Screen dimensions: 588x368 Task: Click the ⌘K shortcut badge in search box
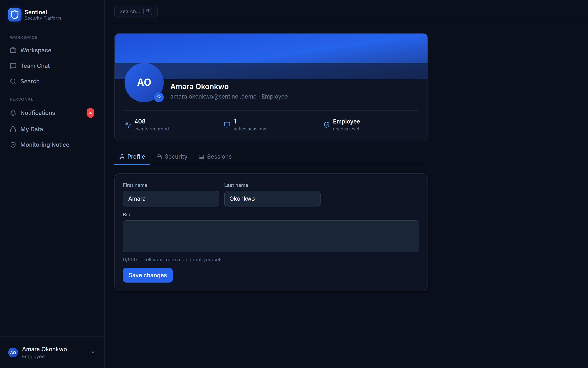(x=148, y=11)
